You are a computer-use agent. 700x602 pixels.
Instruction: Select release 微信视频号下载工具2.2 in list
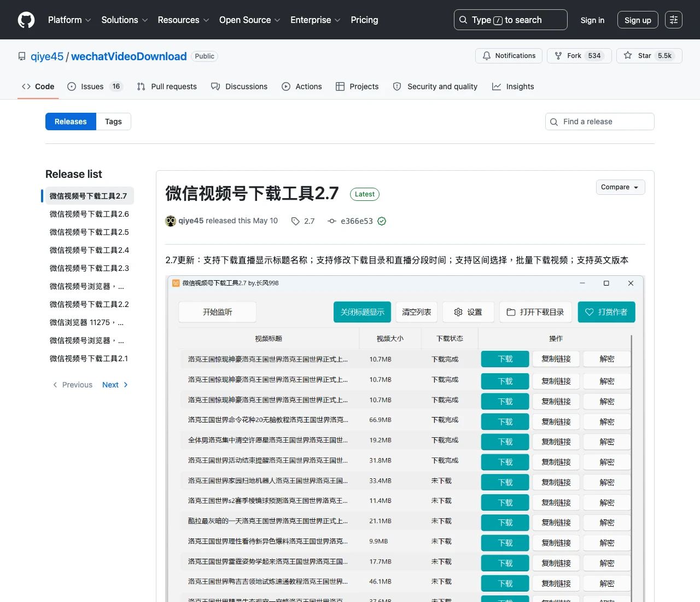tap(90, 304)
